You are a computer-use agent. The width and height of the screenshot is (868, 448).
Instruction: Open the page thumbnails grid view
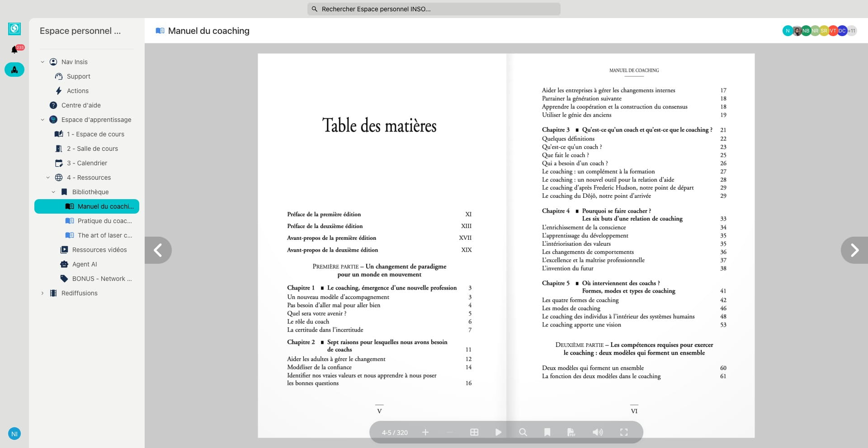pyautogui.click(x=474, y=432)
